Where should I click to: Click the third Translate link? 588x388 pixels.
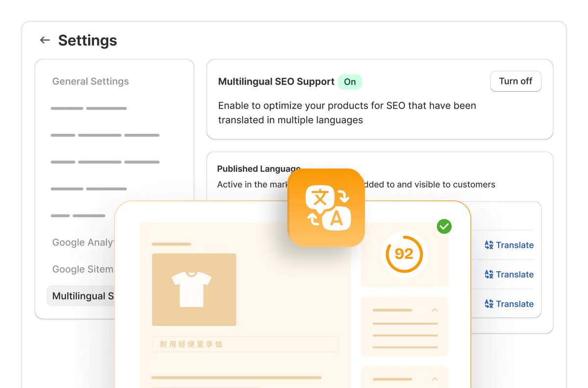click(x=509, y=304)
